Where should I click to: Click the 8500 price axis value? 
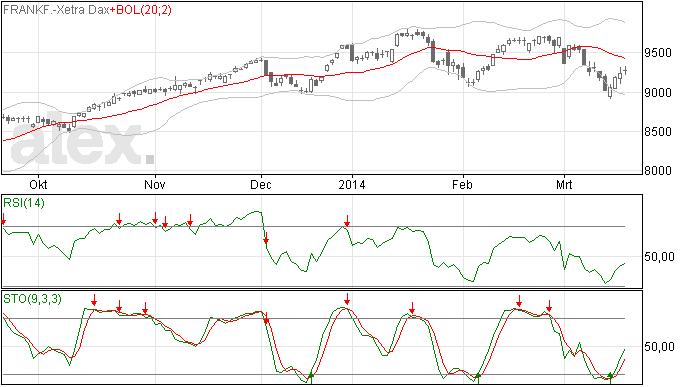tap(658, 132)
